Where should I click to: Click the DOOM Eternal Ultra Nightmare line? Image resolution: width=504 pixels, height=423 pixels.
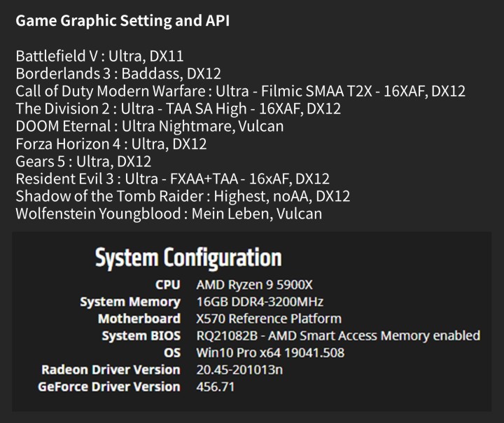(149, 126)
